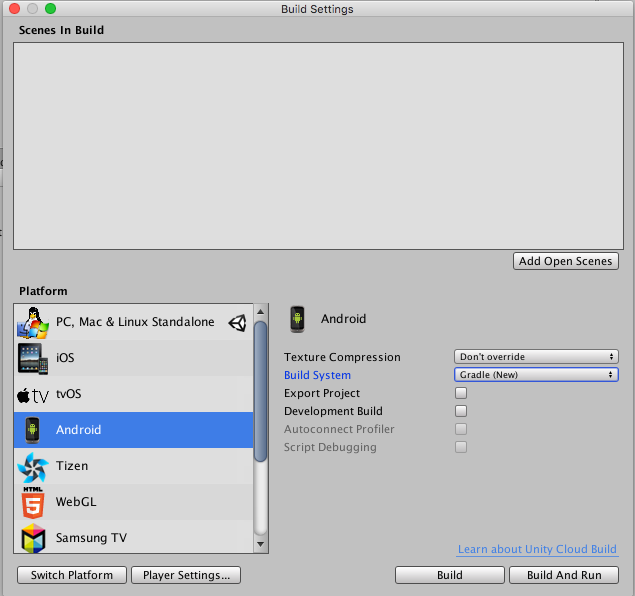Click the PC, Mac & Linux Standalone platform icon
Viewport: 635px width, 596px height.
(x=32, y=322)
